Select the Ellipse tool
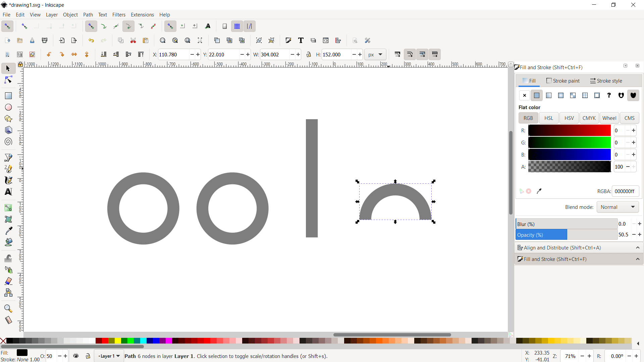 tap(8, 107)
